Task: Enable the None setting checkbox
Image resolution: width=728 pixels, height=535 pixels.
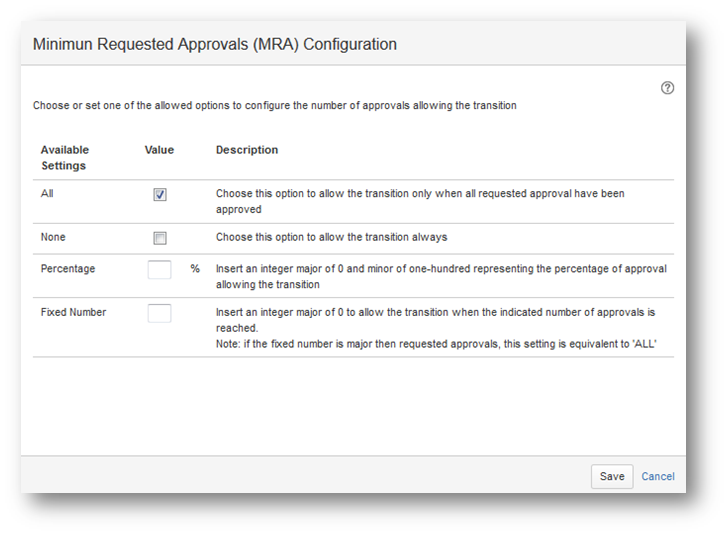Action: (x=160, y=238)
